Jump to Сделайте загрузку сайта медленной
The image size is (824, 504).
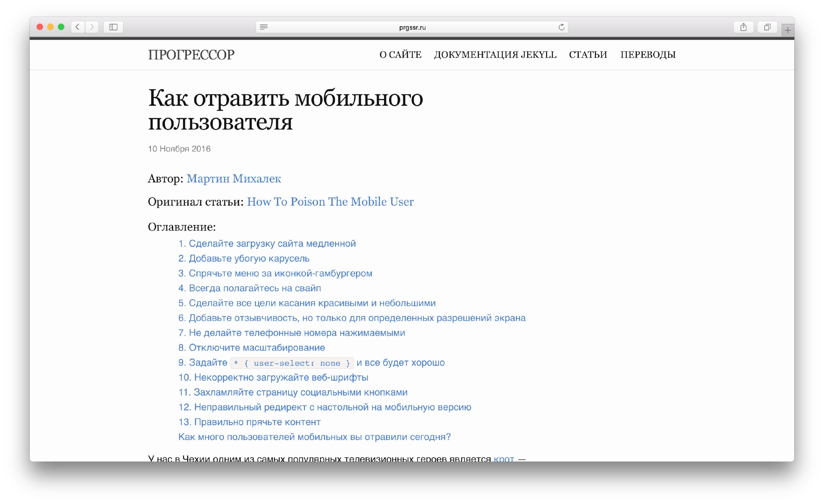coord(267,244)
